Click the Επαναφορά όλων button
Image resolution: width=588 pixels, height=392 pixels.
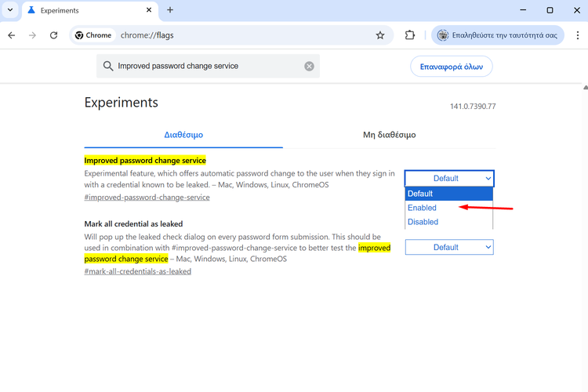451,67
